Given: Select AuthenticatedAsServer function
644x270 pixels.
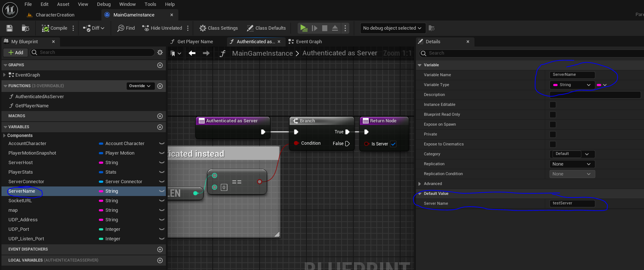Looking at the screenshot, I should [x=40, y=97].
